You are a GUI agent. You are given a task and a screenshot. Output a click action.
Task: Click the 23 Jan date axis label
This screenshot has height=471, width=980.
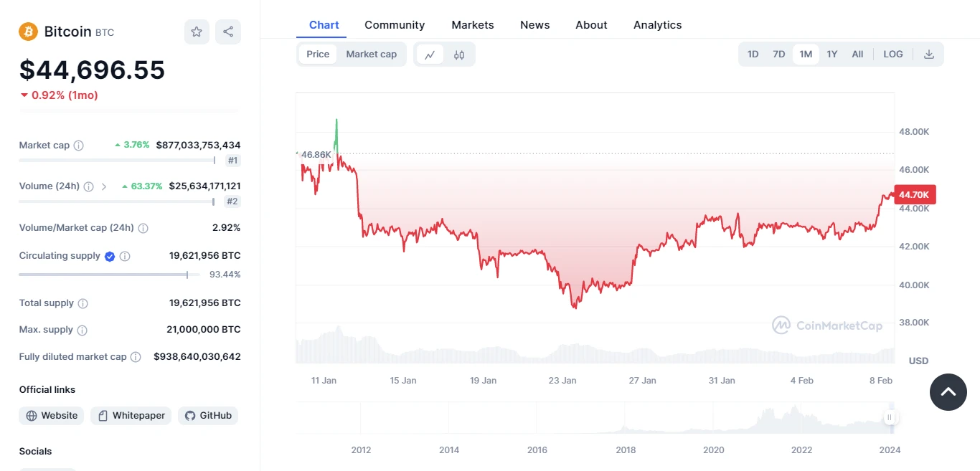coord(562,381)
